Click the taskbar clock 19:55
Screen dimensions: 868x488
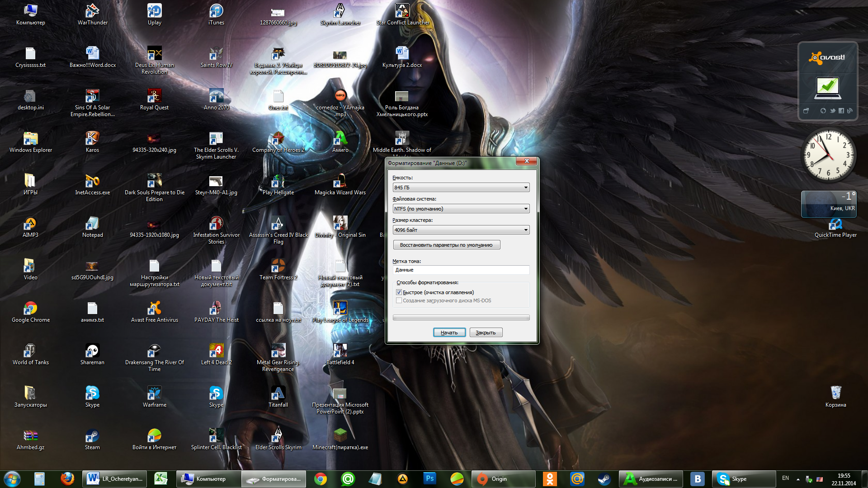point(844,479)
